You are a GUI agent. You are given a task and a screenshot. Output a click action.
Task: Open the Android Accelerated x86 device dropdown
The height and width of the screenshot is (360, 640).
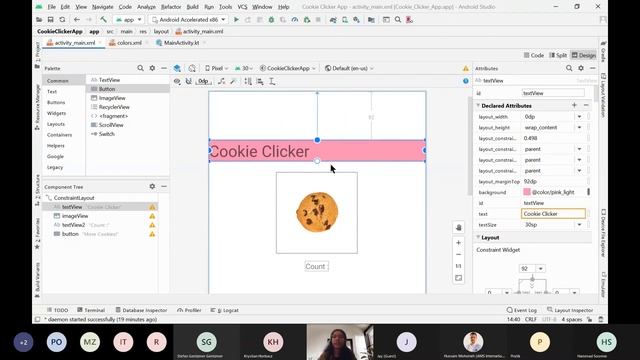pos(189,20)
